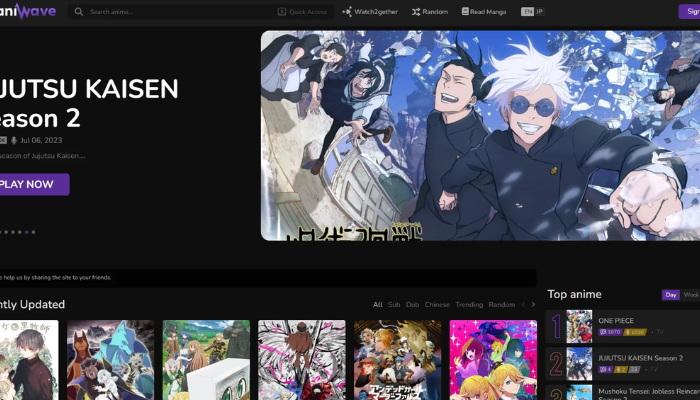This screenshot has width=700, height=400.
Task: Go to next page of recently updated
Action: coord(533,304)
